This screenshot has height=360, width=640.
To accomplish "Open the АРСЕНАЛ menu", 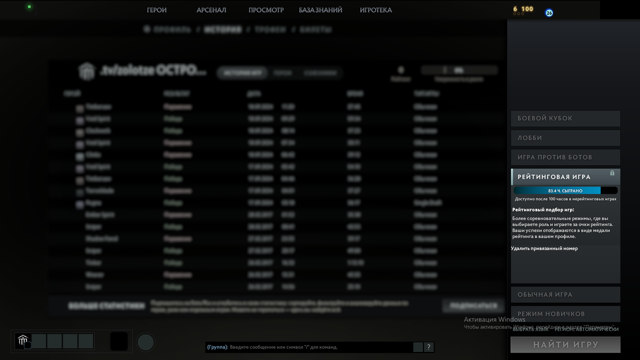I will tap(211, 10).
